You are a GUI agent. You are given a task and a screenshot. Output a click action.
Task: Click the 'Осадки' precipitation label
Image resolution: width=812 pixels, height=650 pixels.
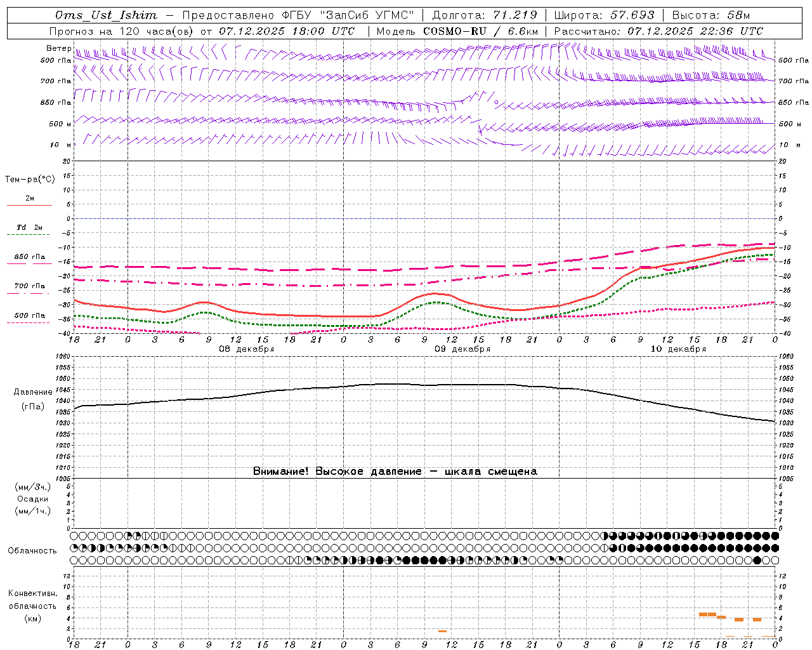(x=33, y=499)
